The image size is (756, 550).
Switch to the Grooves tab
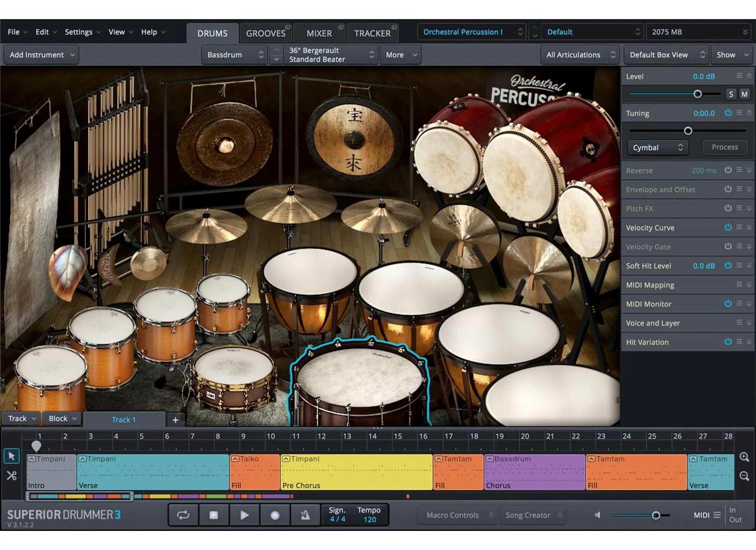(266, 33)
